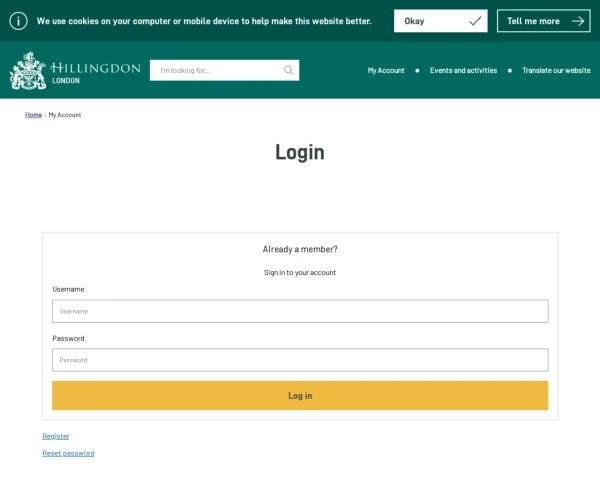
Task: Click the cookie info circle icon
Action: (x=18, y=21)
